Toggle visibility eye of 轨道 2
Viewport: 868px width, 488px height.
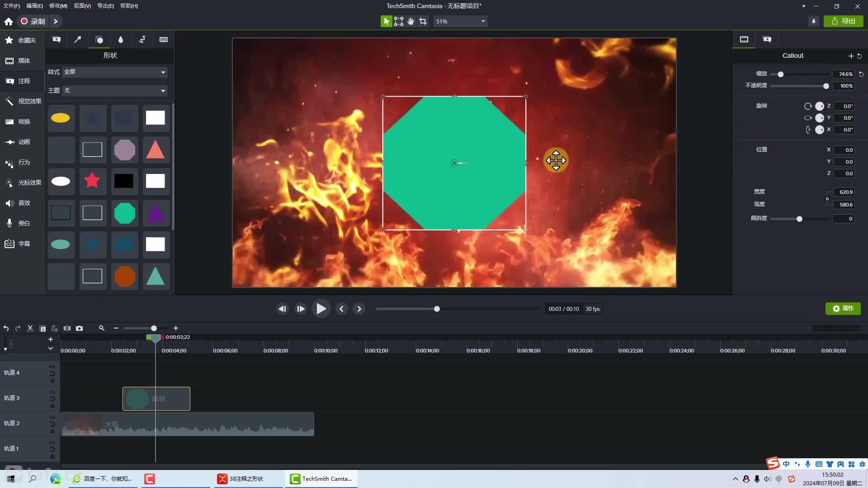pos(52,417)
